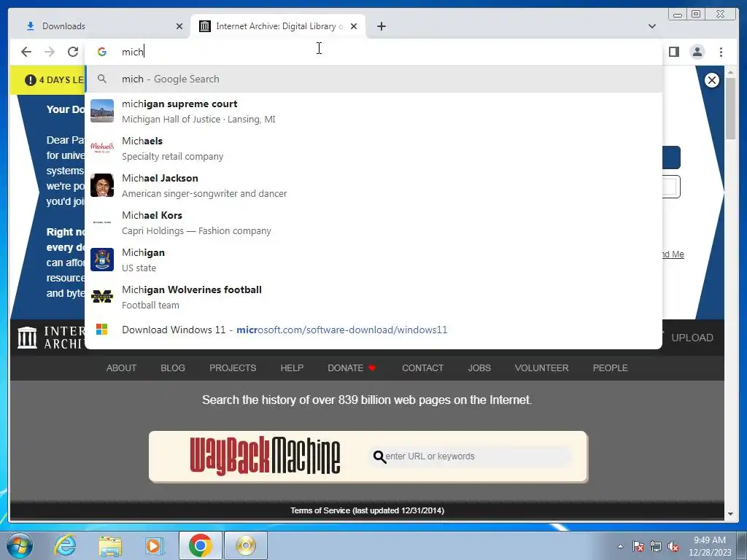Close the Internet Archive tab
747x560 pixels.
click(x=354, y=26)
